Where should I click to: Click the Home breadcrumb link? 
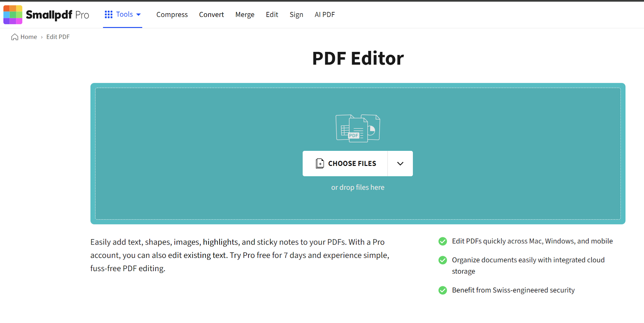(24, 37)
